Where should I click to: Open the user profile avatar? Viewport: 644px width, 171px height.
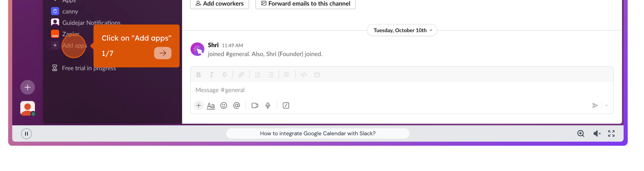coord(28,108)
